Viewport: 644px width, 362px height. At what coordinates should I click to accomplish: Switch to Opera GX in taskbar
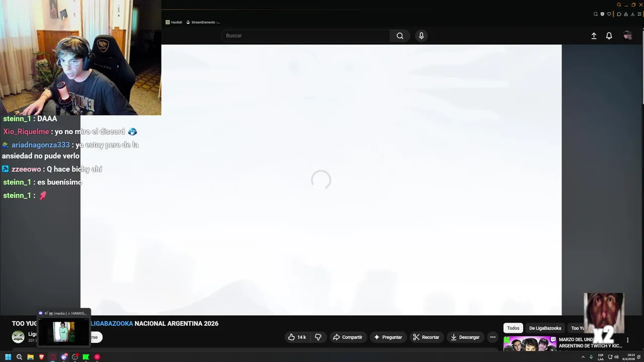coord(53,357)
